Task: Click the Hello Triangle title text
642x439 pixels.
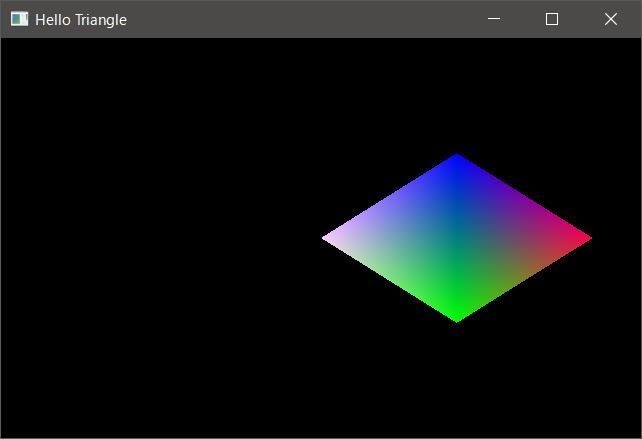Action: pyautogui.click(x=81, y=20)
